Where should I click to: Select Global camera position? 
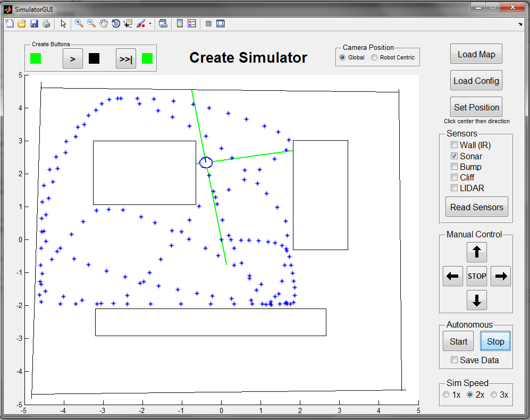pos(342,57)
